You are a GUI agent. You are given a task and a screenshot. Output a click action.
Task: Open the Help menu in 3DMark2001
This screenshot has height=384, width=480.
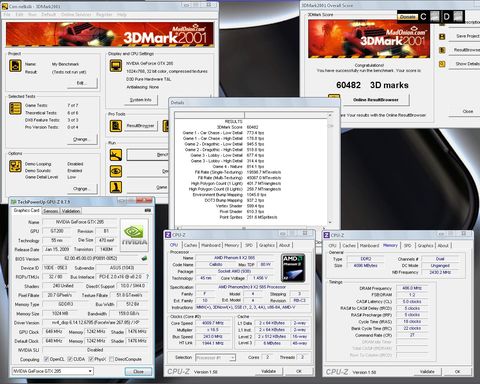122,15
